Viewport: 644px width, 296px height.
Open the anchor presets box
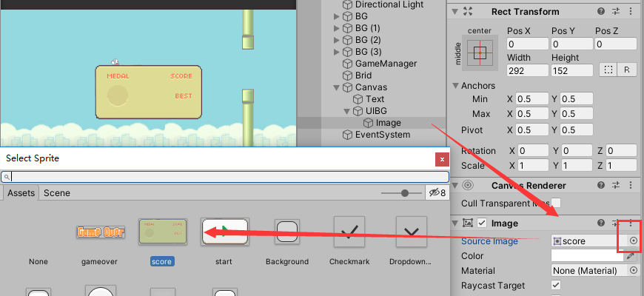(x=480, y=53)
